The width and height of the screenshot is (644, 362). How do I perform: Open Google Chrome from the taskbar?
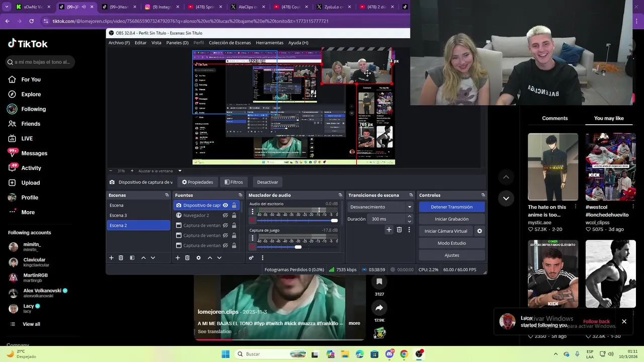[404, 354]
